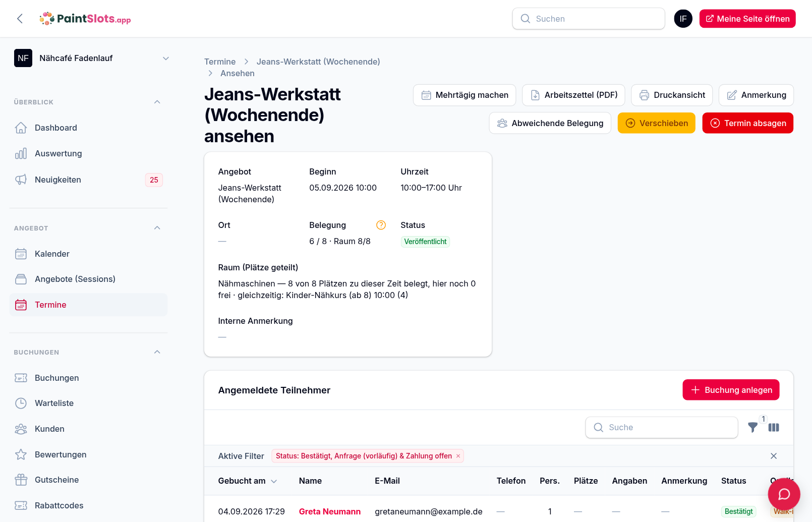This screenshot has width=812, height=522.
Task: Clear all active filters with X
Action: [x=774, y=456]
